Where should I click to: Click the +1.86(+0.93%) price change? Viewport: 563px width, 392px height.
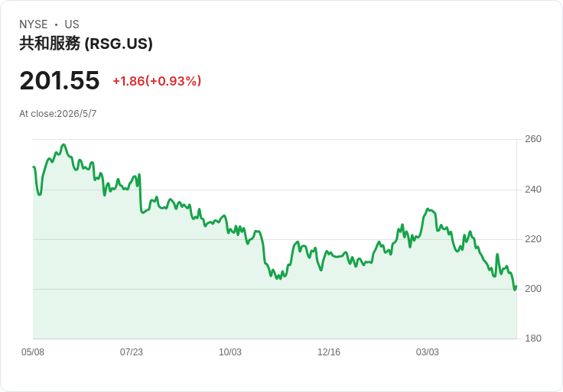(x=157, y=81)
